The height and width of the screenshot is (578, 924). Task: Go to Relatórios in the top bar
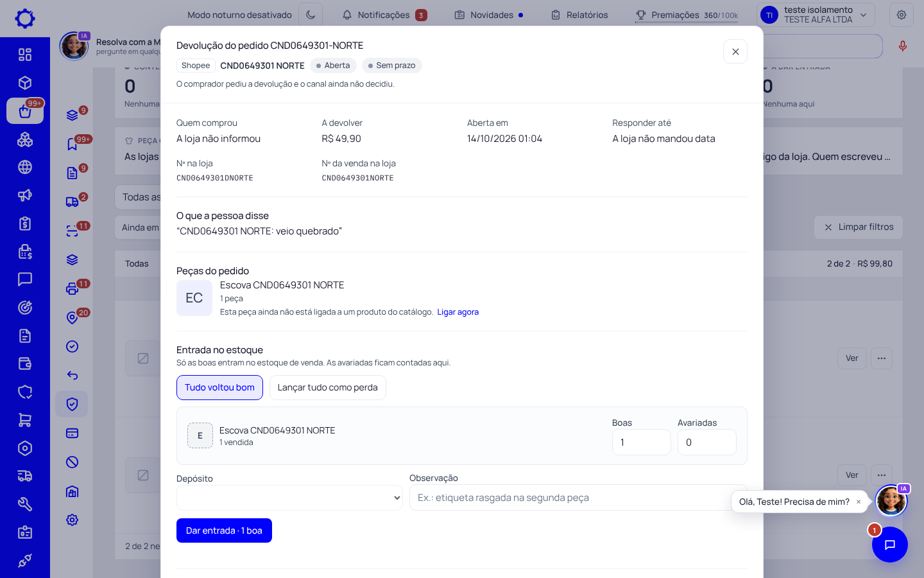(x=579, y=15)
